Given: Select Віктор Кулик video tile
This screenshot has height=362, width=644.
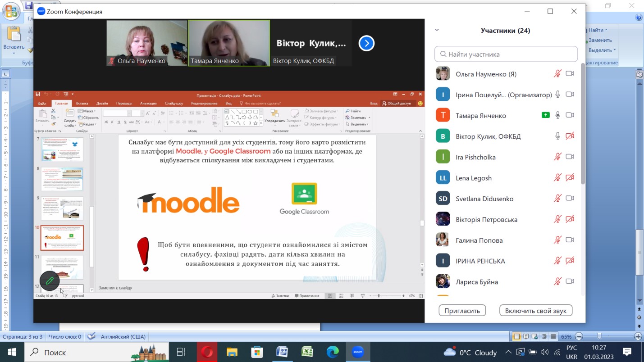Looking at the screenshot, I should tap(311, 43).
